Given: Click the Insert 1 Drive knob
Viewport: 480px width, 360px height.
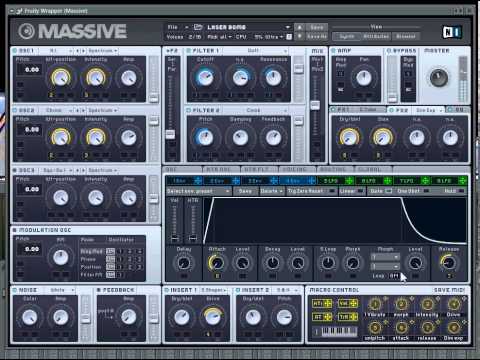Looking at the screenshot, I should pos(213,317).
